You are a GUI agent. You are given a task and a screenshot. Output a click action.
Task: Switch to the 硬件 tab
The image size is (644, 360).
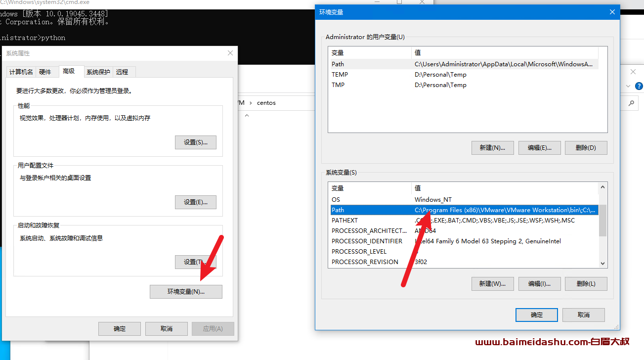point(45,72)
